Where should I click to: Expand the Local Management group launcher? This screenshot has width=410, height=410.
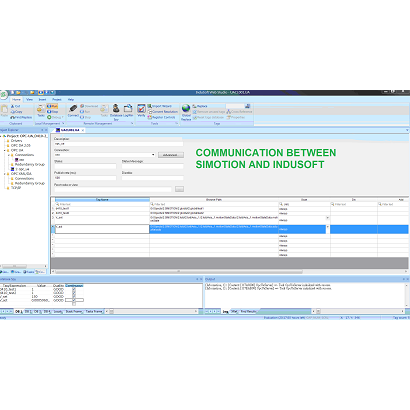click(x=63, y=123)
